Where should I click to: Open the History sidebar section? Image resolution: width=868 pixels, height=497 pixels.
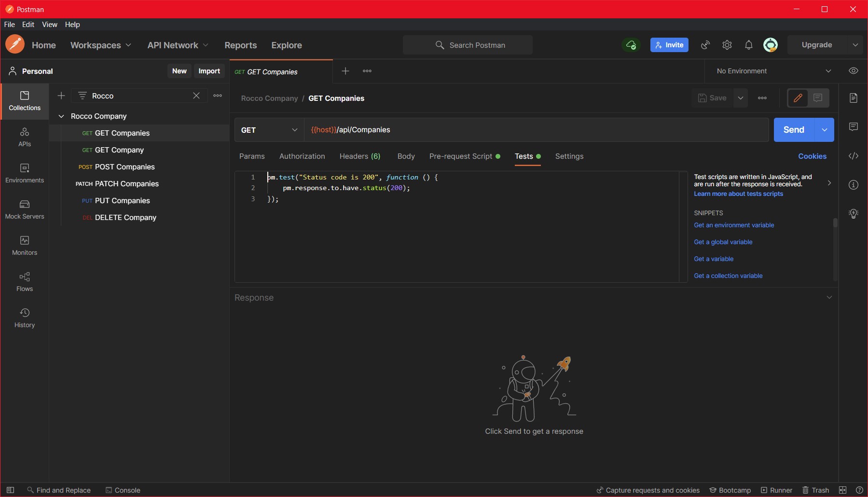[x=25, y=318]
